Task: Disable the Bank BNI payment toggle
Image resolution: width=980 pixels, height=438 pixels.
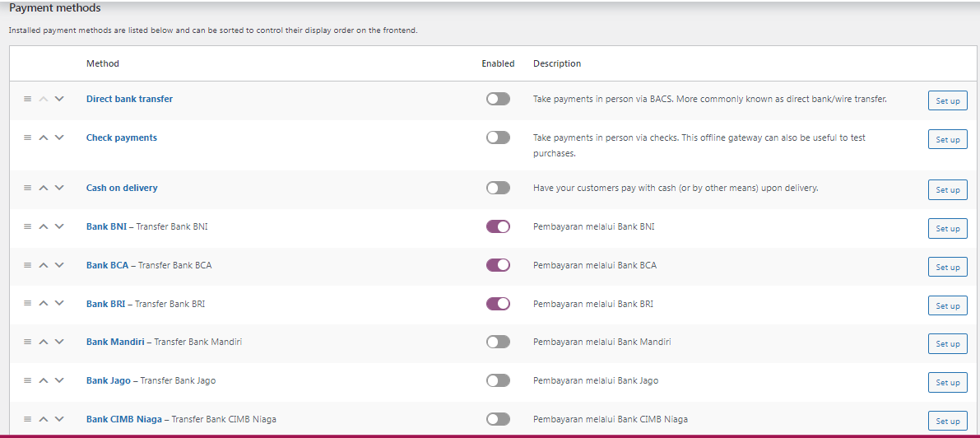Action: (498, 226)
